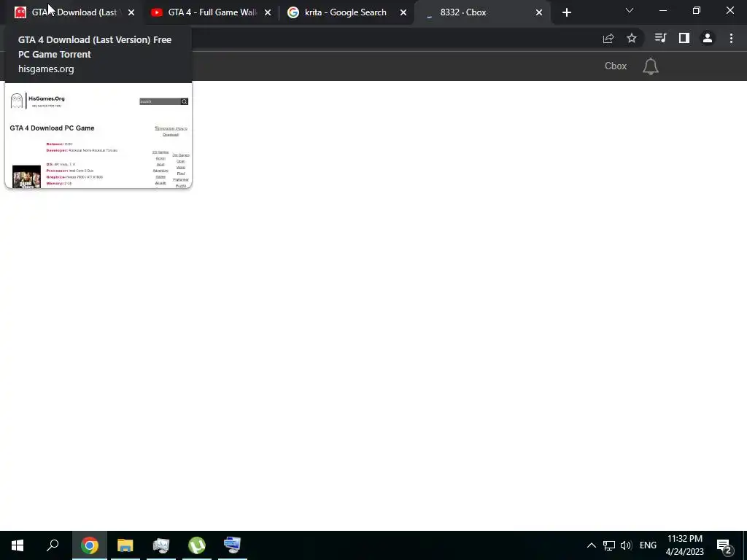Open the Windows Start menu
747x560 pixels.
(x=18, y=545)
